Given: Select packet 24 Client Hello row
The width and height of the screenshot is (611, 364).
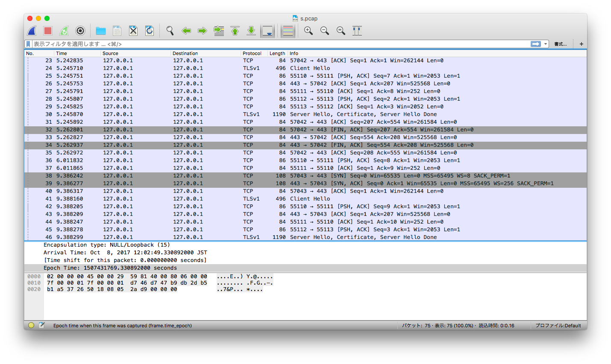Looking at the screenshot, I should tap(305, 68).
